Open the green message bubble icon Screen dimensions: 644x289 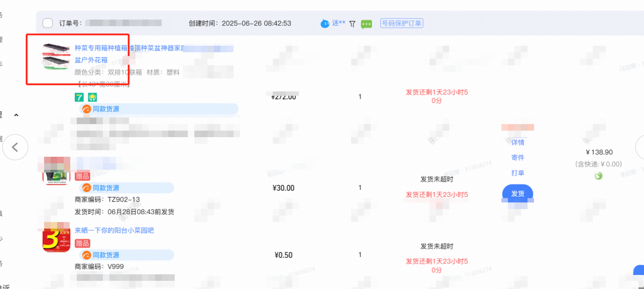click(366, 24)
